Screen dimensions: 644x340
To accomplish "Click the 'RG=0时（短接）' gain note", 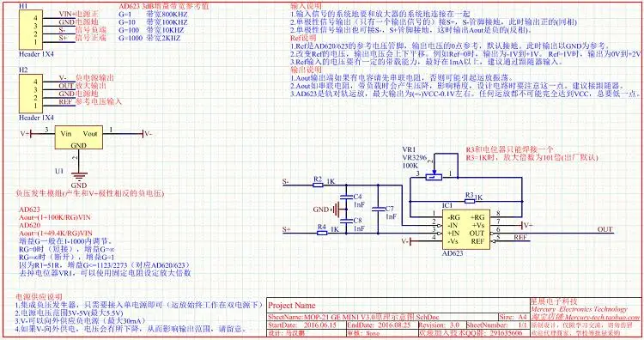I will click(x=66, y=249).
